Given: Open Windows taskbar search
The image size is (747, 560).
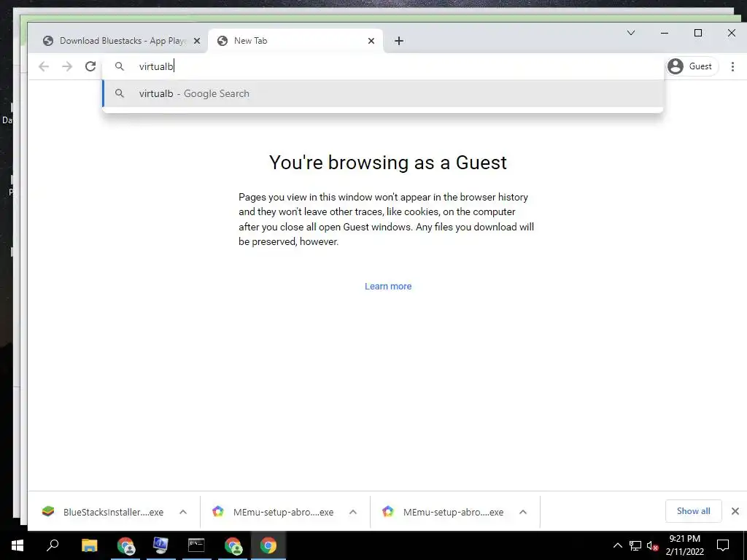Looking at the screenshot, I should pyautogui.click(x=53, y=545).
